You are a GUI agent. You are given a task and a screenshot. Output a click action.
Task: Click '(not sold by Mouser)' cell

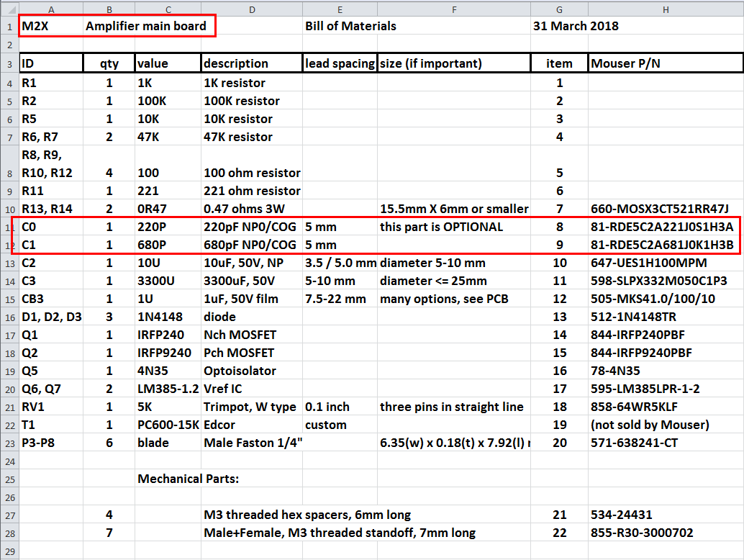666,425
